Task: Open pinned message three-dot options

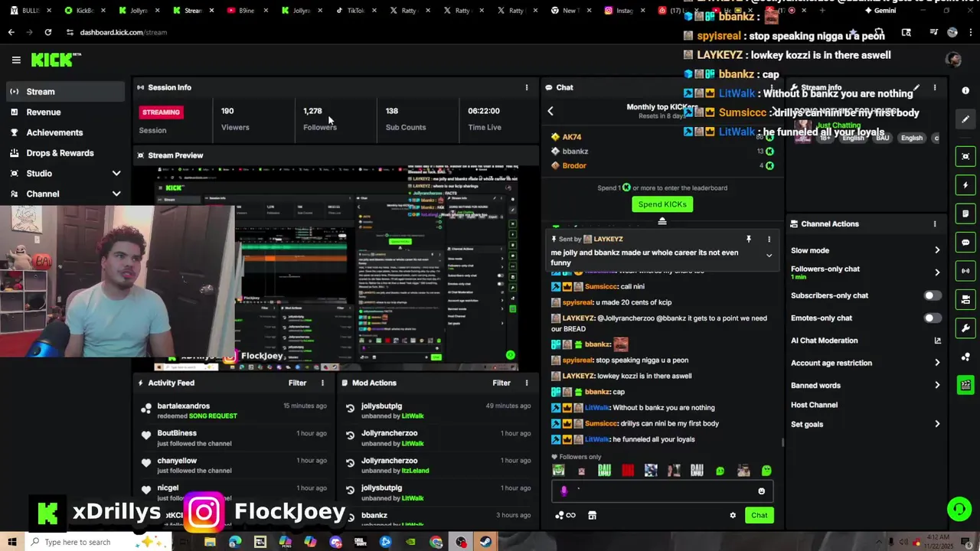Action: click(769, 239)
